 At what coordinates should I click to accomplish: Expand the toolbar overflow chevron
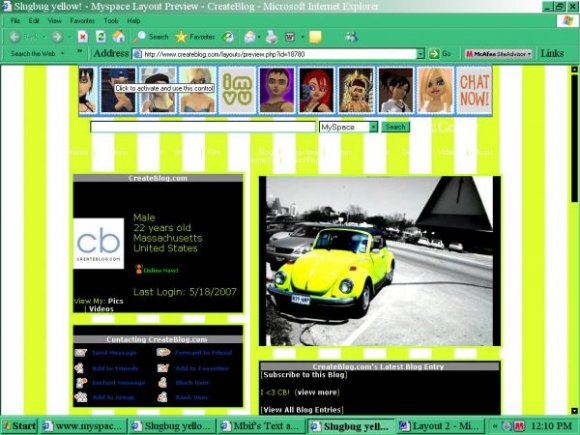(80, 51)
